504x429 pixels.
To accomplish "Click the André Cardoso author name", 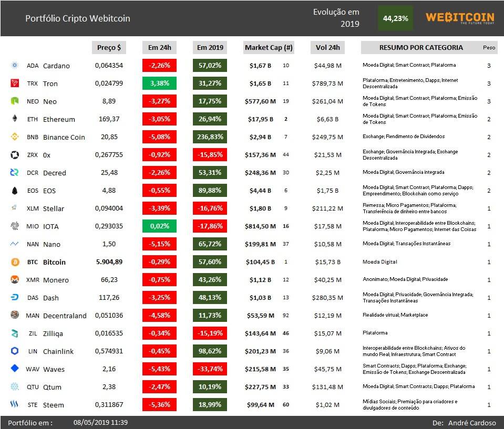I will [x=472, y=423].
